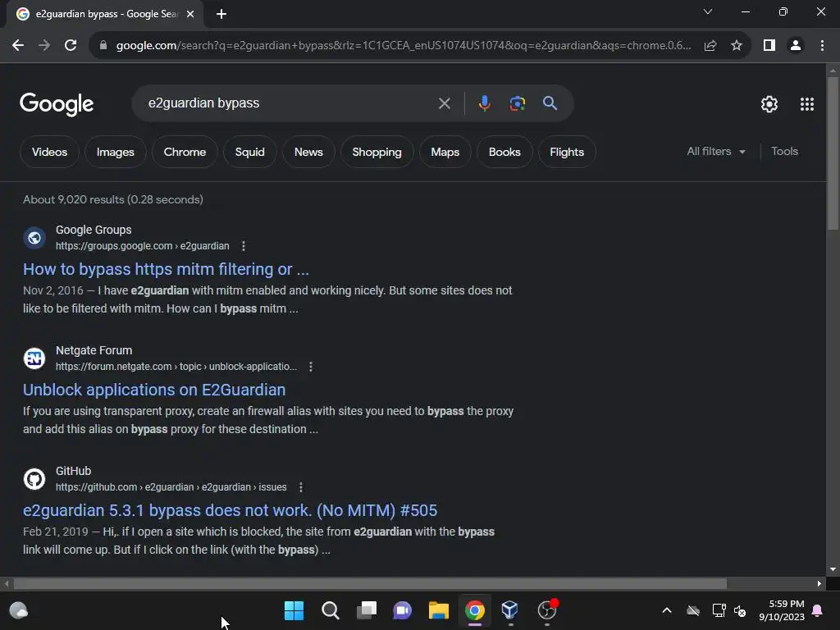Open the Chrome side panel
Viewport: 840px width, 630px height.
[769, 46]
